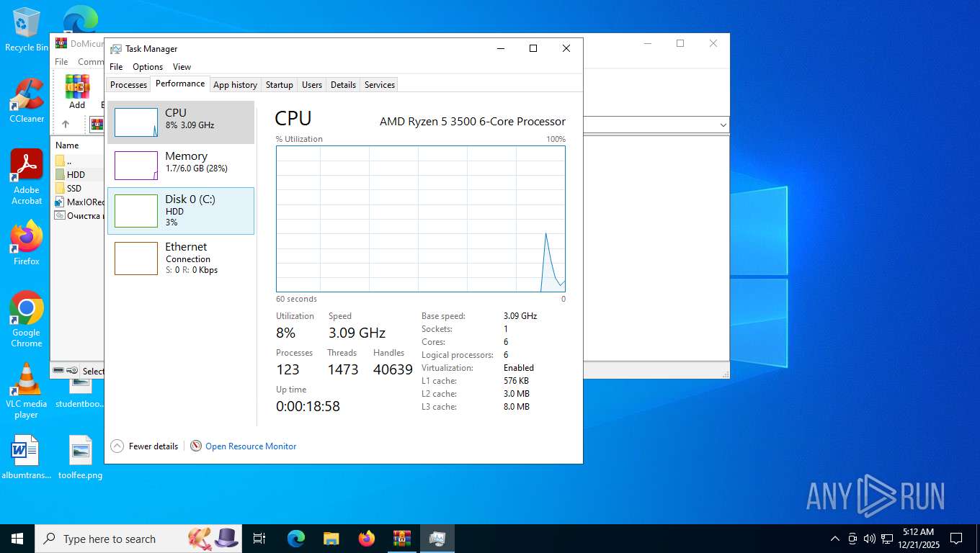
Task: Open File Explorer from the taskbar
Action: 331,539
